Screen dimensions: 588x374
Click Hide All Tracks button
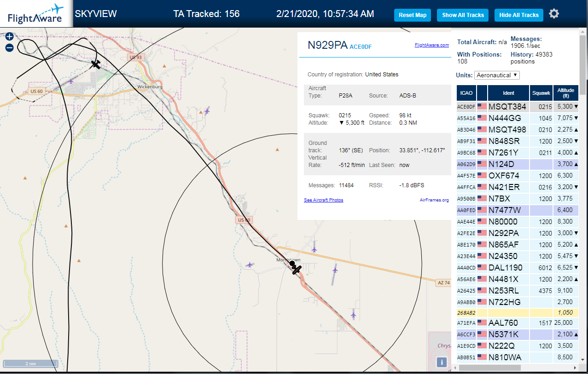point(519,15)
